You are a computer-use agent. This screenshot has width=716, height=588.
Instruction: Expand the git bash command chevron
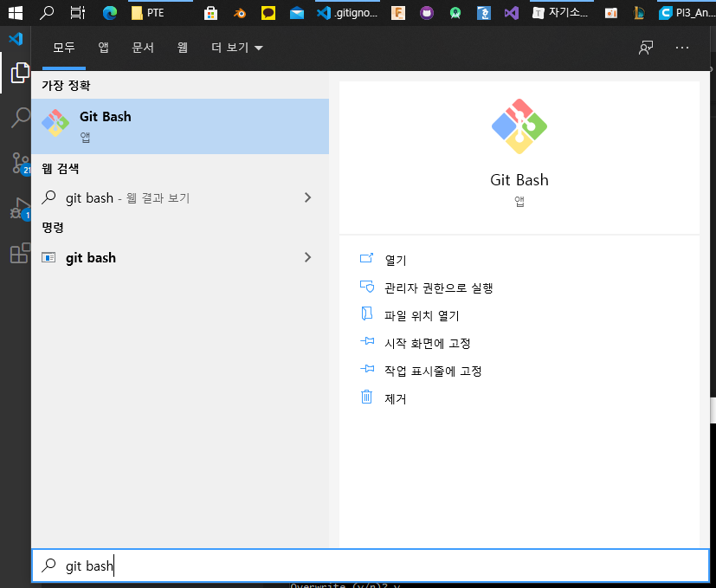(x=307, y=257)
